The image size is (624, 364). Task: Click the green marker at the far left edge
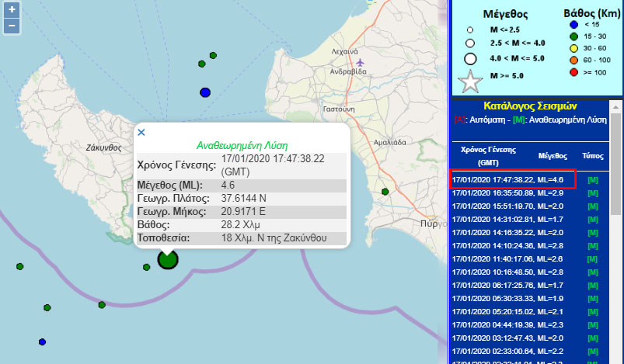(19, 266)
